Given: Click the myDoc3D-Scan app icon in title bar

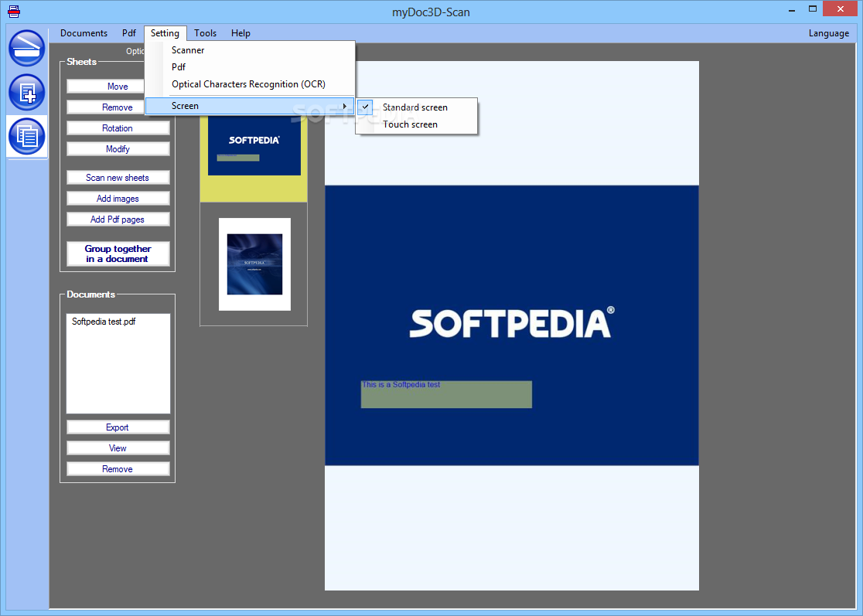Looking at the screenshot, I should pos(14,11).
